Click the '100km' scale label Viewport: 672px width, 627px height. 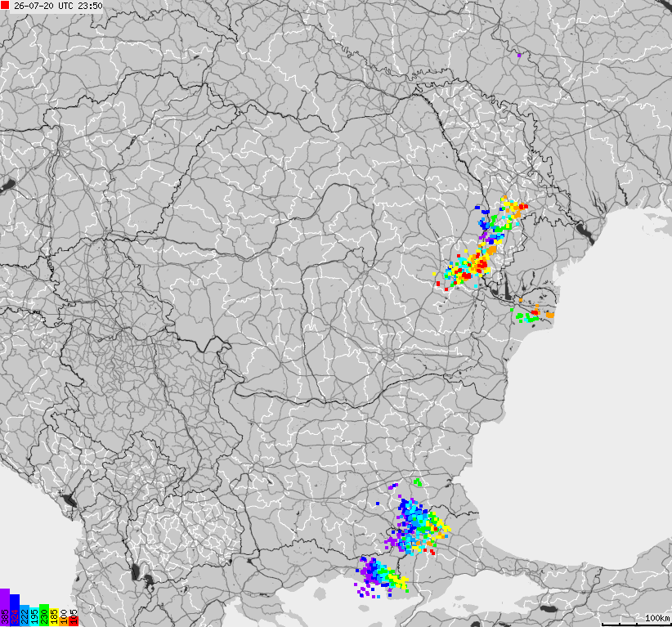pyautogui.click(x=657, y=617)
